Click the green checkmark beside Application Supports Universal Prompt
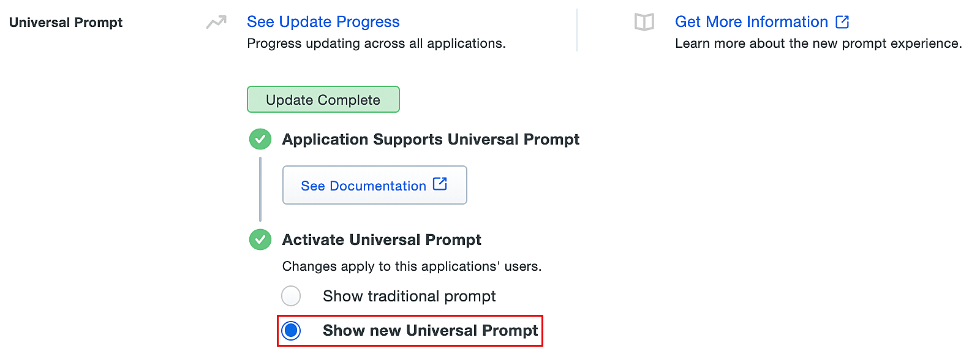The height and width of the screenshot is (351, 980). tap(260, 140)
